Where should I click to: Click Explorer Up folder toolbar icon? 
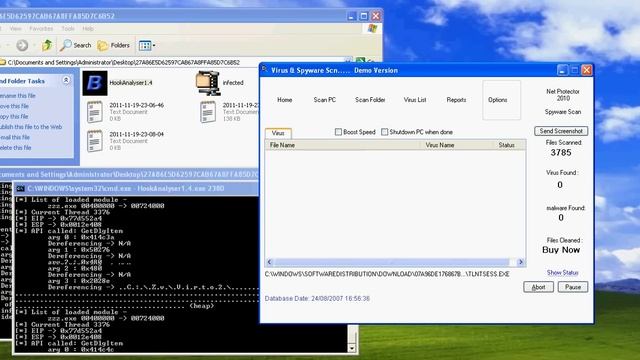pos(47,45)
